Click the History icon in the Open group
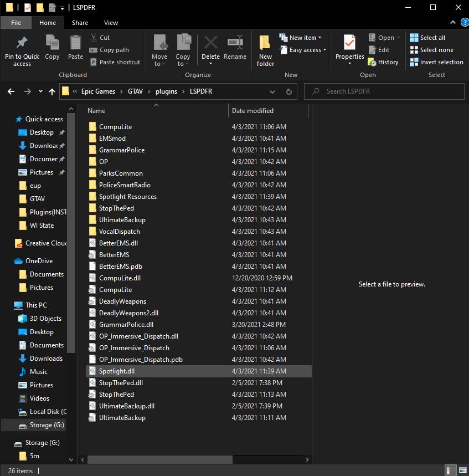 tap(383, 62)
